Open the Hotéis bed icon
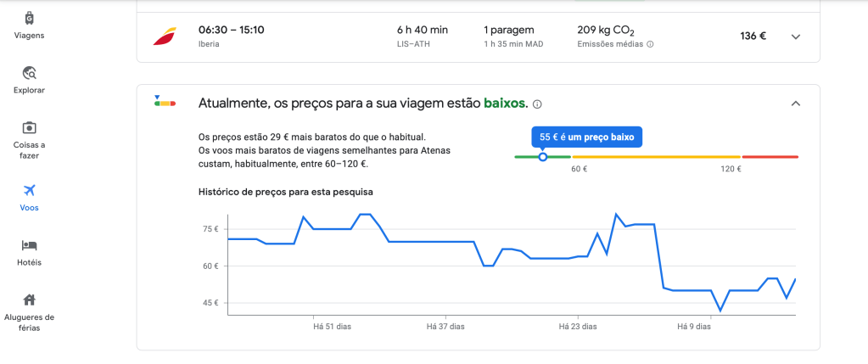 (30, 245)
